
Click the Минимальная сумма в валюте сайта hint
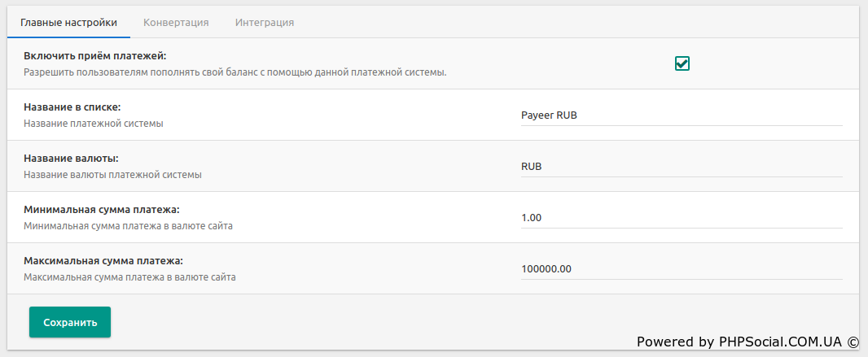pos(128,226)
